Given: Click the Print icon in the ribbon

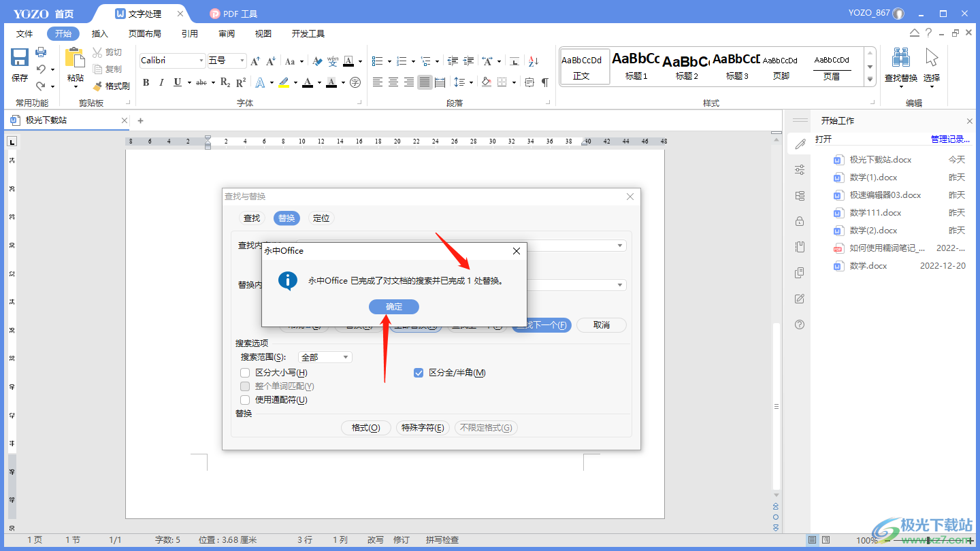Looking at the screenshot, I should 41,52.
